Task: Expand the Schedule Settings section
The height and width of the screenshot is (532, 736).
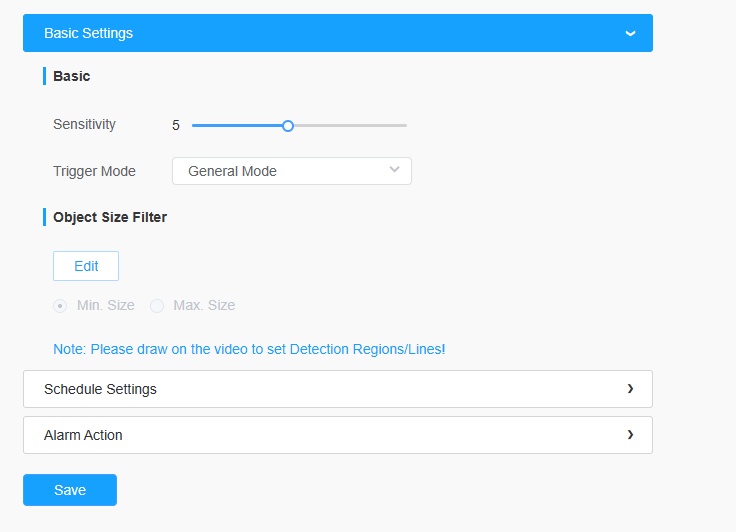Action: [338, 389]
